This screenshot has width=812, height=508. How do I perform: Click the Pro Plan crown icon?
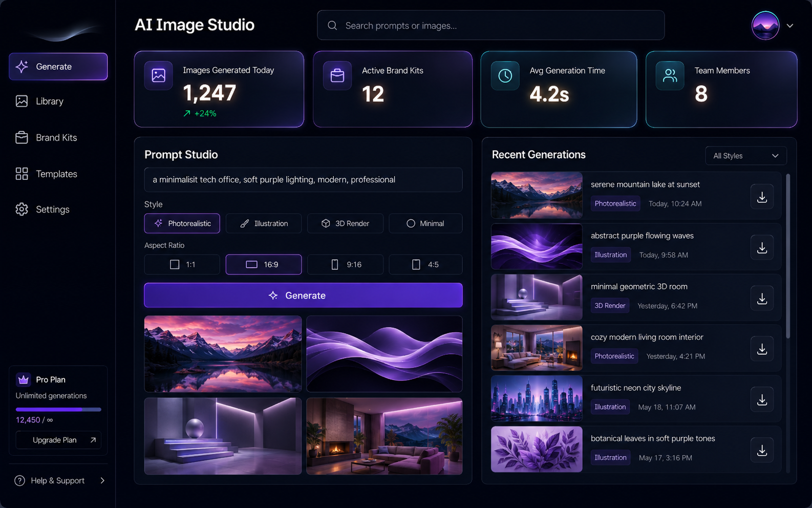tap(23, 379)
